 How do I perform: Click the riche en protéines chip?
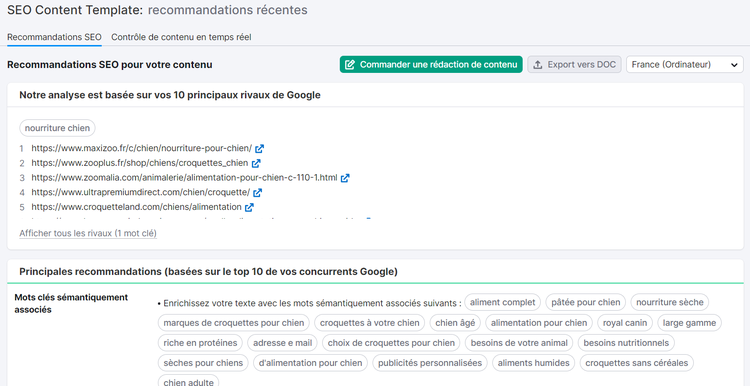coord(200,343)
